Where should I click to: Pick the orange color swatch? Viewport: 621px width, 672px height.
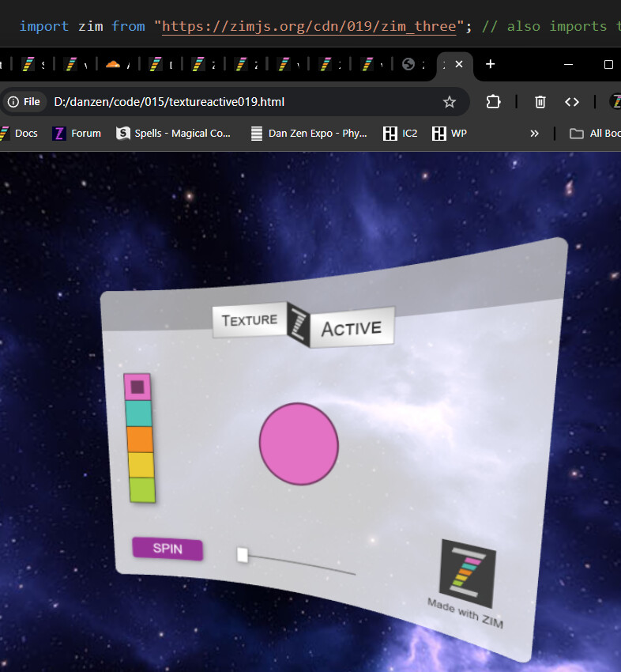pos(139,439)
